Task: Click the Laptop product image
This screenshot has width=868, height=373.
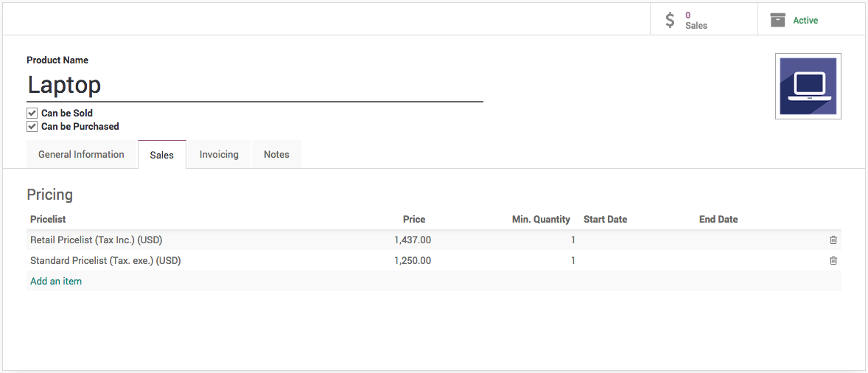Action: pyautogui.click(x=808, y=86)
